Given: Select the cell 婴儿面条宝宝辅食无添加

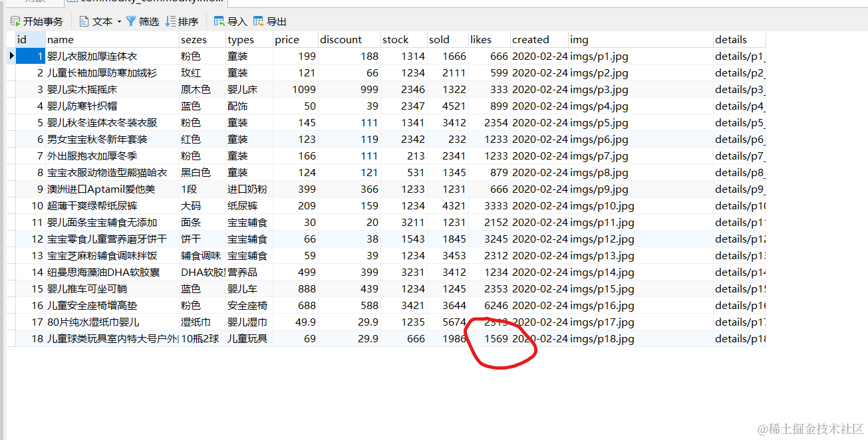Looking at the screenshot, I should pos(112,223).
